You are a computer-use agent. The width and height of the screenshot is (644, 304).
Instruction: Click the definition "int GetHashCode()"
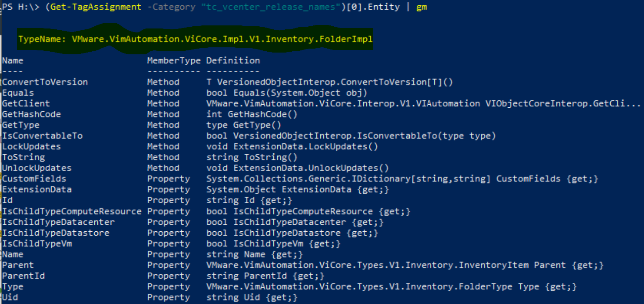tap(252, 114)
